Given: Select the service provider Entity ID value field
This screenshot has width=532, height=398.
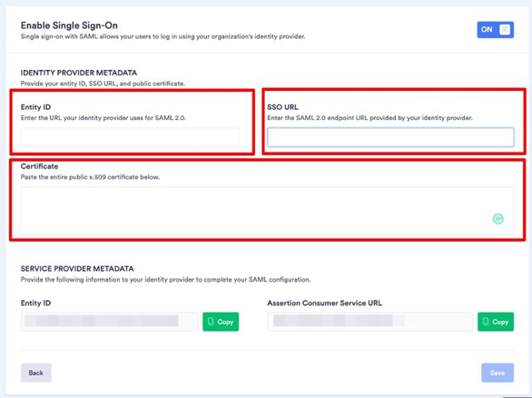Looking at the screenshot, I should click(x=109, y=321).
